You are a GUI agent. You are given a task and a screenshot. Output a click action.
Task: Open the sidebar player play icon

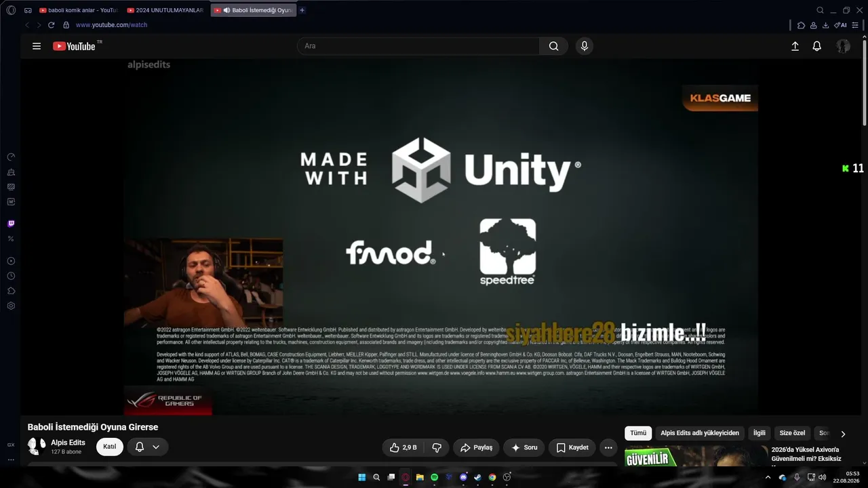11,261
